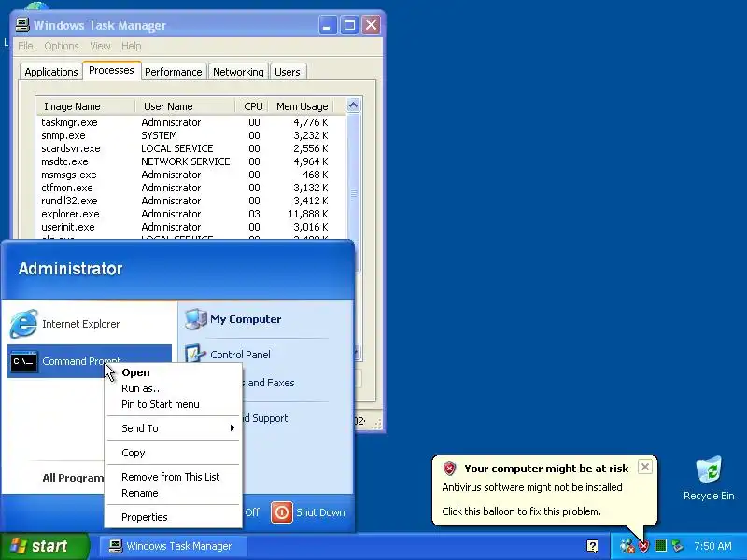
Task: Select the snmp.exe process row
Action: (191, 135)
